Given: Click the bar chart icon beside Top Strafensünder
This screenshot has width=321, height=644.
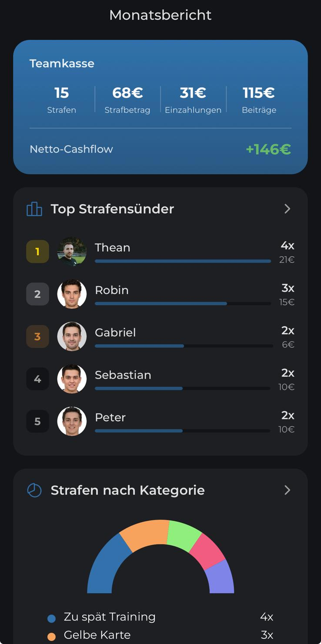Looking at the screenshot, I should coord(34,209).
